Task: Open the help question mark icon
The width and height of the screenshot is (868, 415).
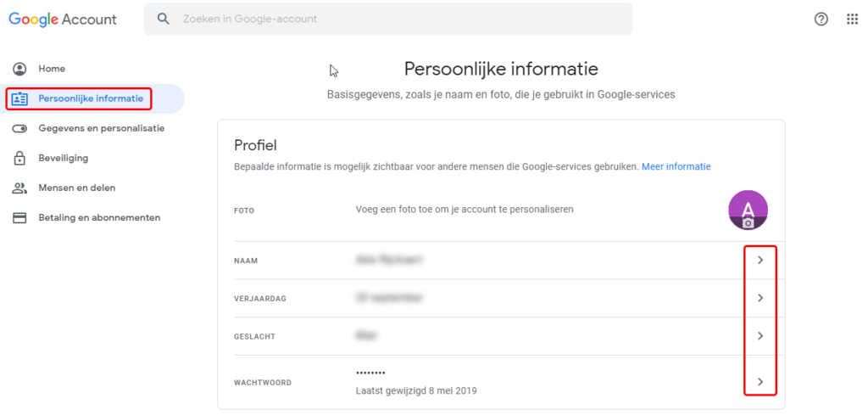Action: [x=821, y=20]
